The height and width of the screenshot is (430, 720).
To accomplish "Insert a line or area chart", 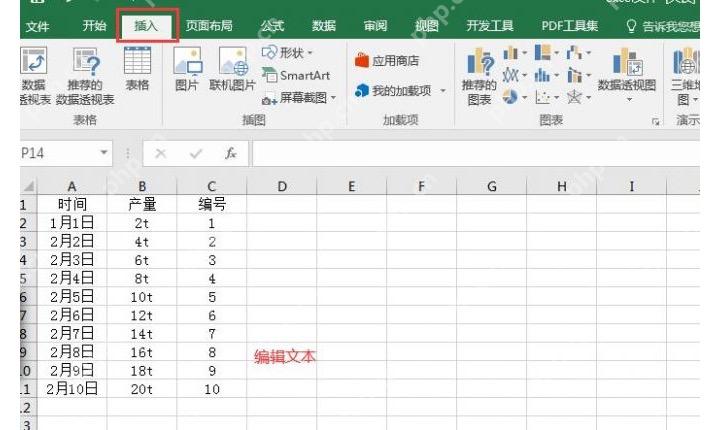I will coord(514,75).
